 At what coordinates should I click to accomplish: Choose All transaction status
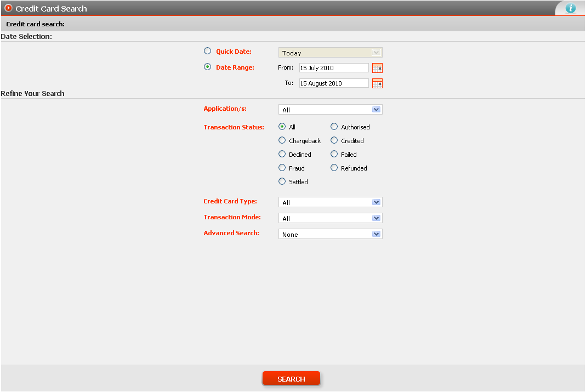click(282, 127)
